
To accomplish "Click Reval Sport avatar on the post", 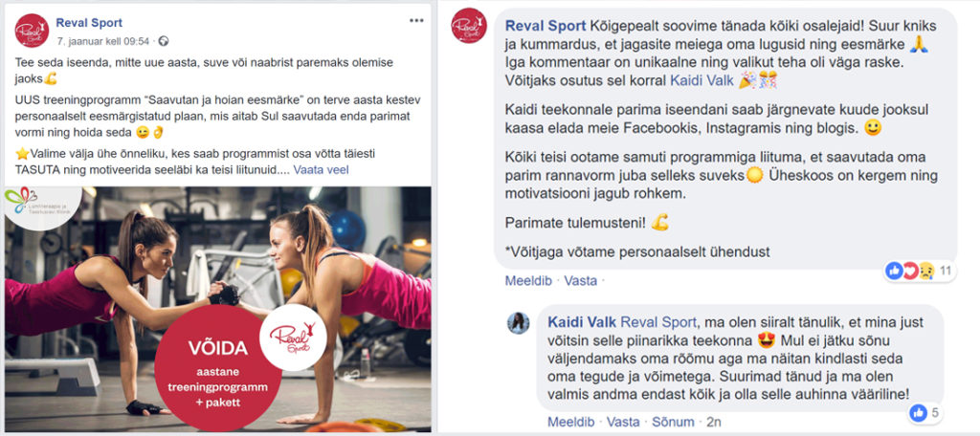I will point(32,30).
